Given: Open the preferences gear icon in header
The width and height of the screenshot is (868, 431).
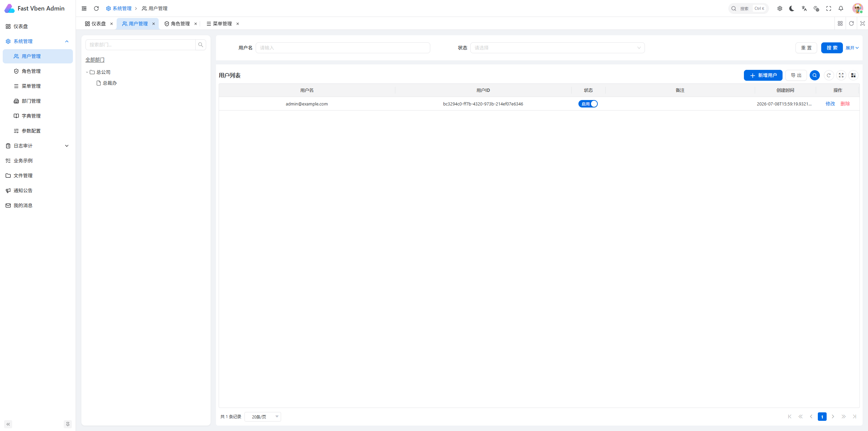Looking at the screenshot, I should point(780,8).
